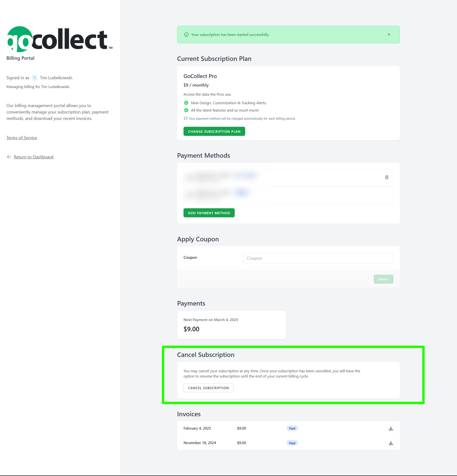Add a new payment method
Image resolution: width=457 pixels, height=476 pixels.
point(209,213)
